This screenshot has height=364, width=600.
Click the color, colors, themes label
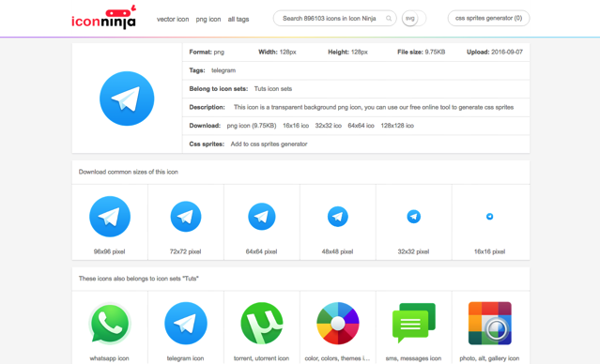click(x=337, y=358)
